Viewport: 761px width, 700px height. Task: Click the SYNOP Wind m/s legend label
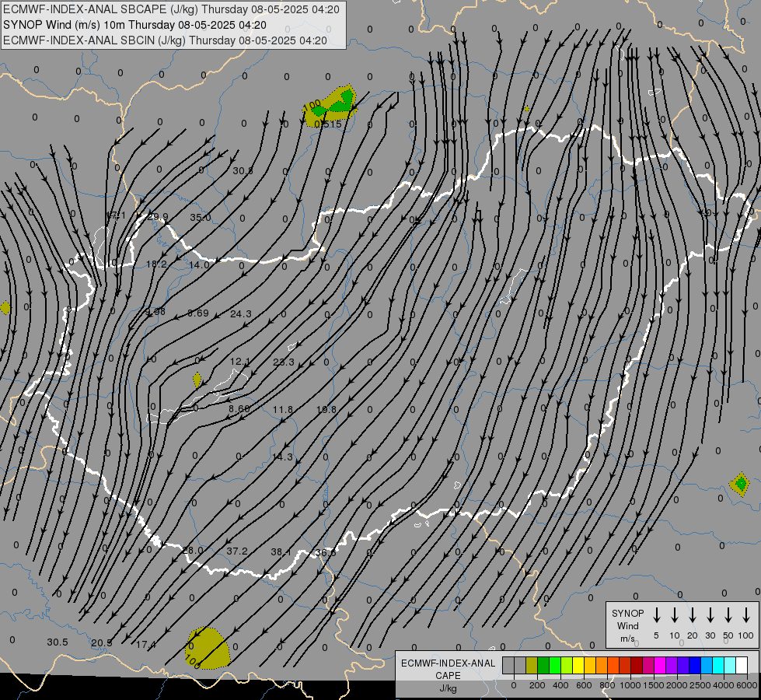click(627, 625)
